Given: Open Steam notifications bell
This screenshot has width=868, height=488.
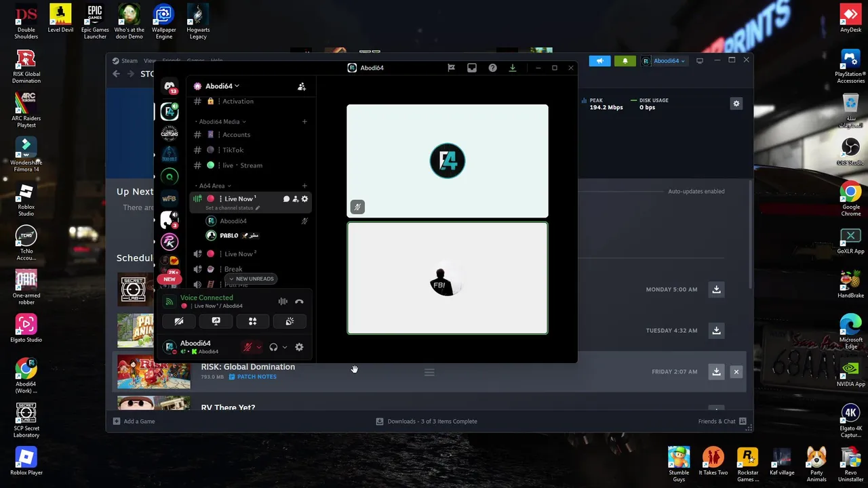Looking at the screenshot, I should 625,61.
